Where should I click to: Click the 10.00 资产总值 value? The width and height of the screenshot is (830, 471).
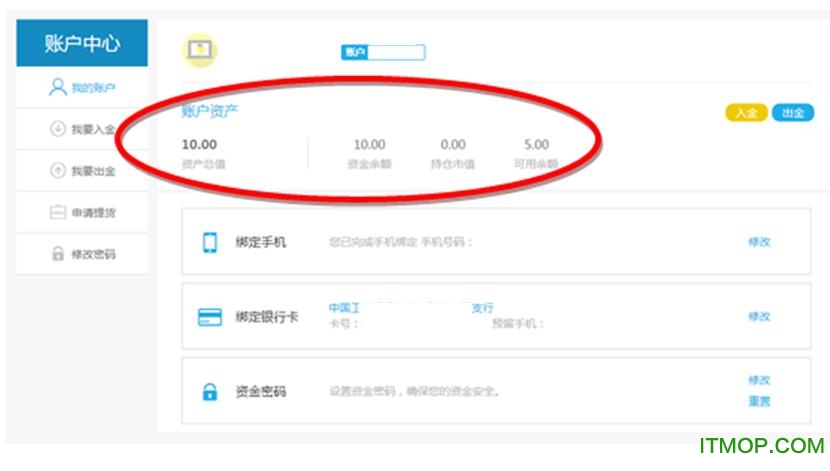(x=199, y=144)
